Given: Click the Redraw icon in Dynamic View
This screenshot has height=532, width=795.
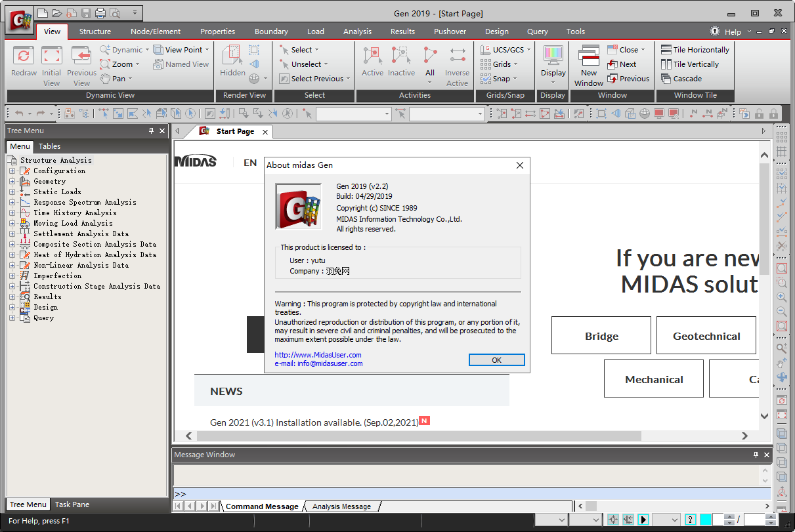Looking at the screenshot, I should tap(24, 57).
